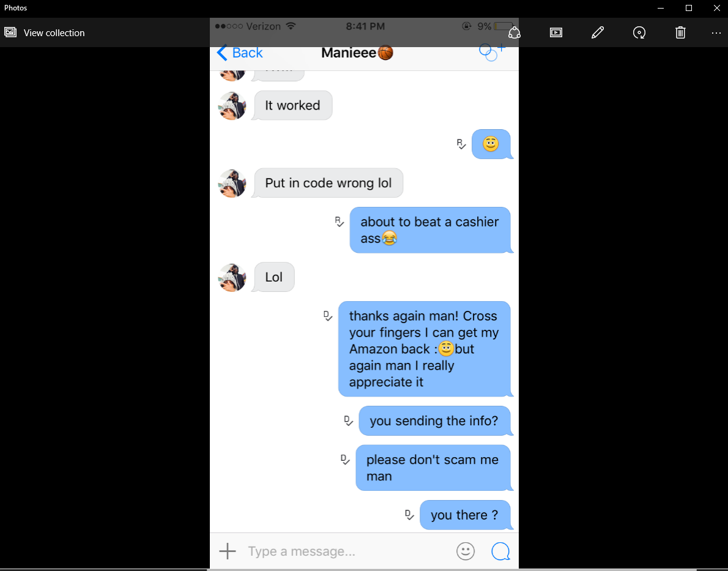Click the 'It worked' message bubble
This screenshot has width=728, height=571.
pos(292,105)
